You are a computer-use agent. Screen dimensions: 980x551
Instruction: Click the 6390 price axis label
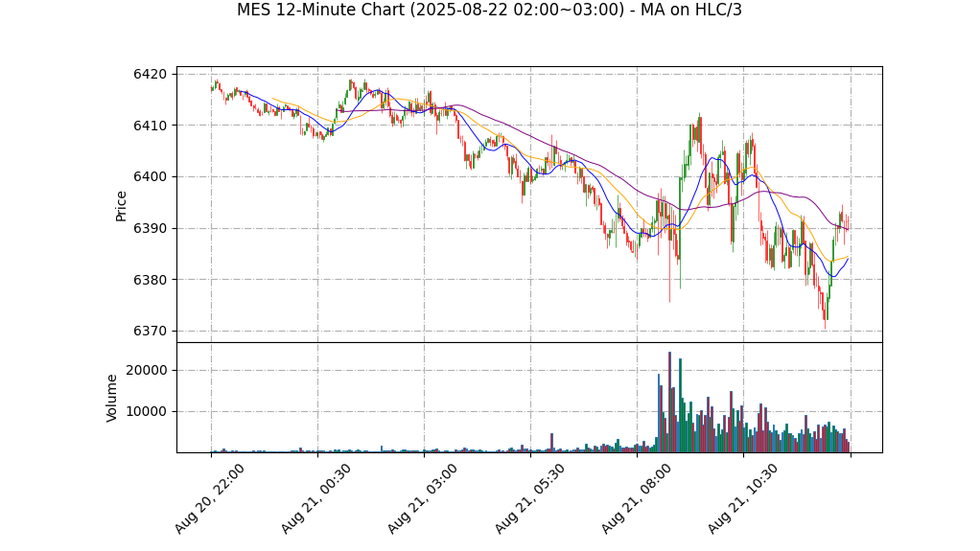tap(150, 229)
